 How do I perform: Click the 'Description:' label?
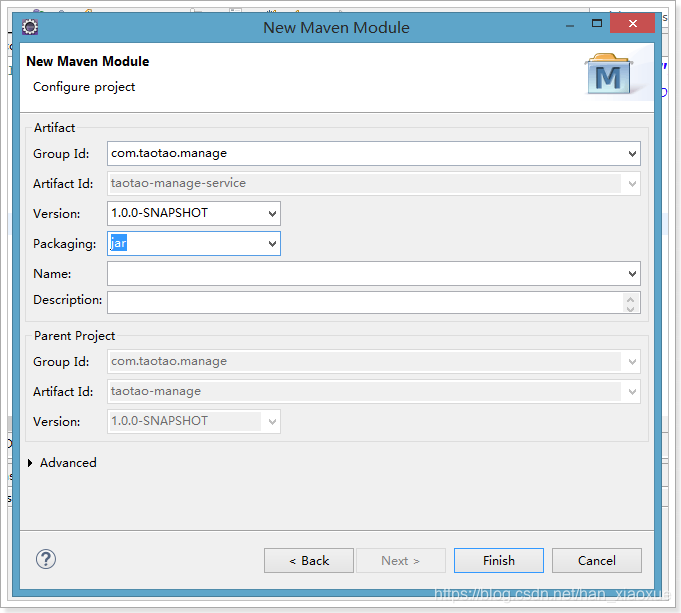coord(67,300)
